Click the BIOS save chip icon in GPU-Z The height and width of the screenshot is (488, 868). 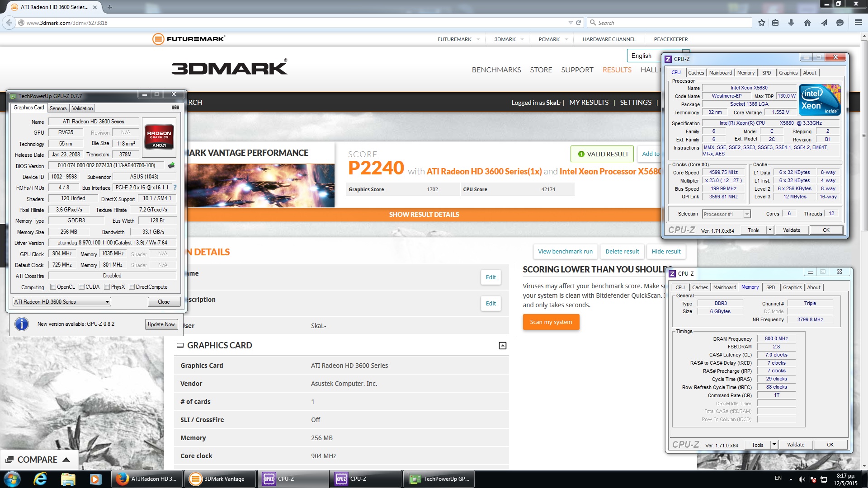pyautogui.click(x=171, y=165)
